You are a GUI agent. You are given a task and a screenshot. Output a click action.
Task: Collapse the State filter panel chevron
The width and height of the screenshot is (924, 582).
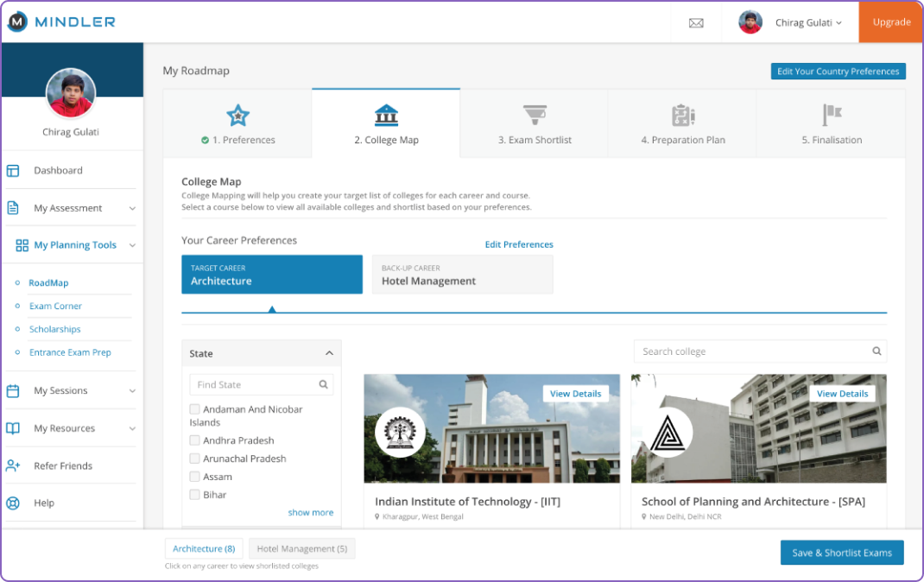[329, 353]
